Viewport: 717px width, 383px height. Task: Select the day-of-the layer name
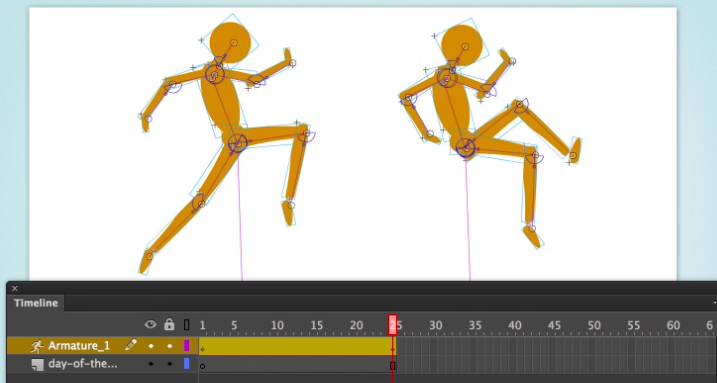[x=83, y=364]
